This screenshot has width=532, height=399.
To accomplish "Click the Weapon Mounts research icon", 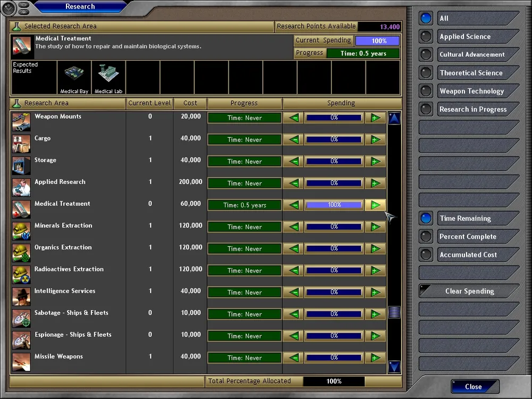I will pyautogui.click(x=21, y=122).
